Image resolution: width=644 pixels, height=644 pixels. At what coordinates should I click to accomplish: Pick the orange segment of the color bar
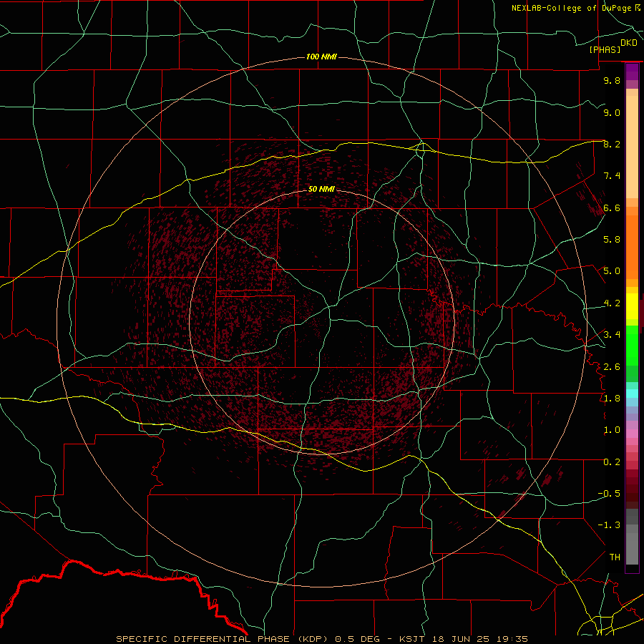632,247
